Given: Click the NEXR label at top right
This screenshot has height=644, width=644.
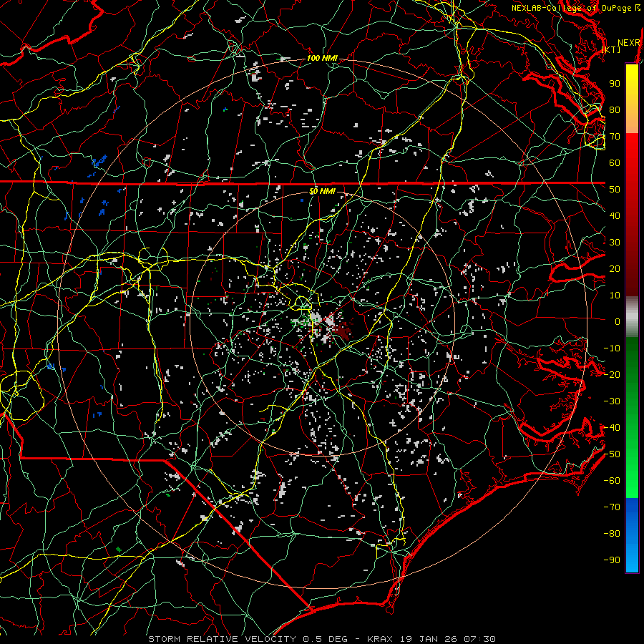Looking at the screenshot, I should tap(629, 43).
